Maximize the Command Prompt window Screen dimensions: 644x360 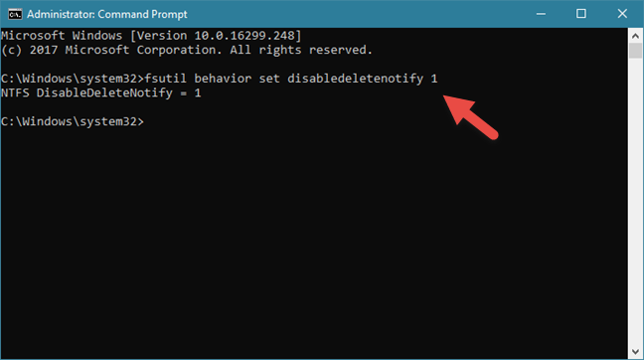click(581, 14)
